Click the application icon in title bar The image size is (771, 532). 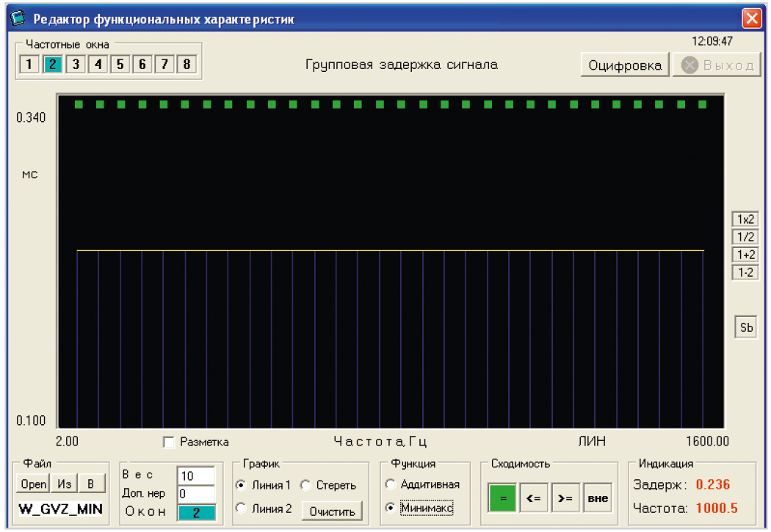pyautogui.click(x=18, y=18)
